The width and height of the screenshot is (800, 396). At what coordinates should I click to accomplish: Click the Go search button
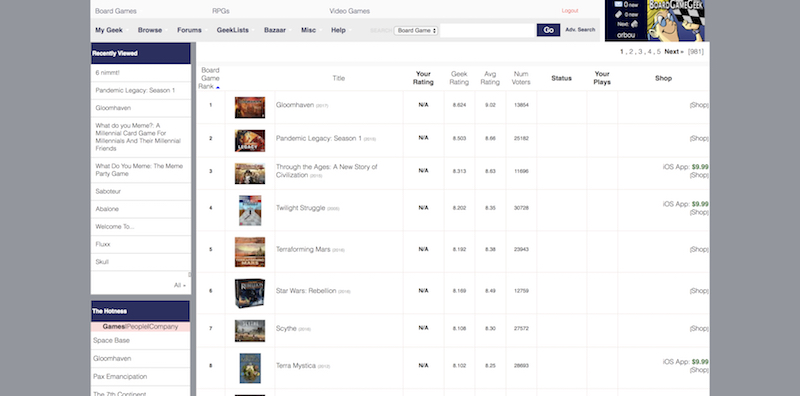(x=548, y=30)
